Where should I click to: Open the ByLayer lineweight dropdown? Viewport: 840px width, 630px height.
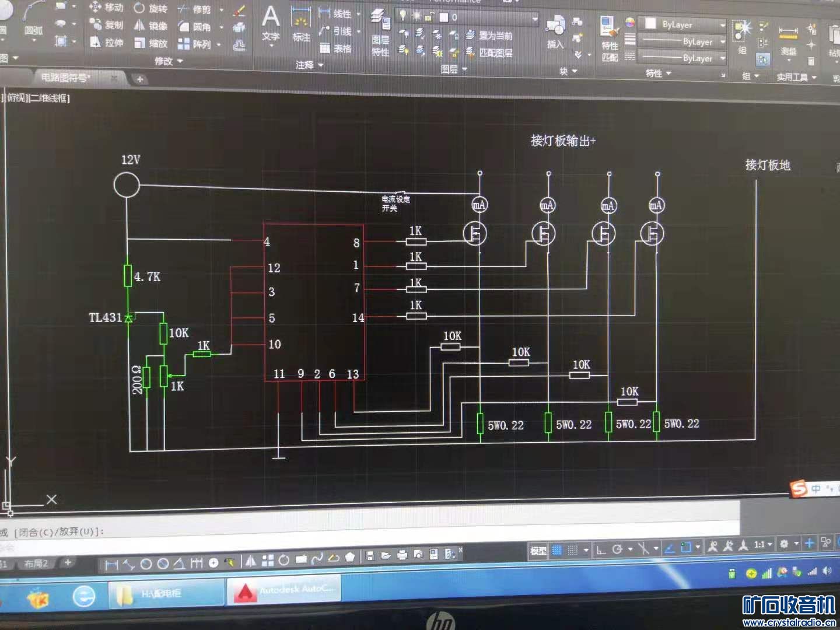tap(684, 42)
